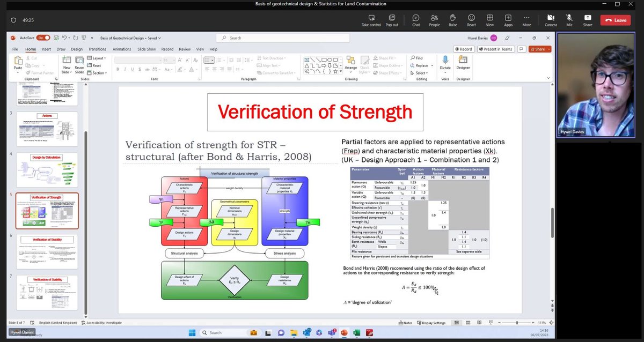This screenshot has height=342, width=644.
Task: Click Arrange button
Action: 350,64
